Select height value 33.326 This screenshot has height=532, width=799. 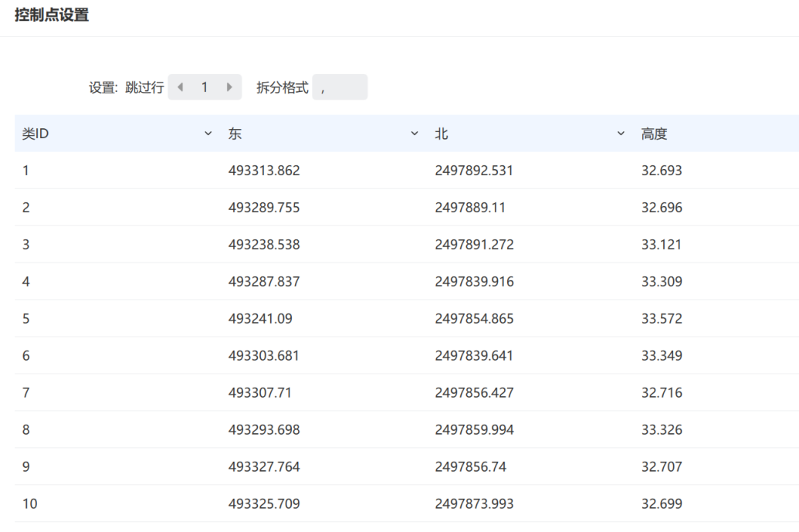point(662,430)
